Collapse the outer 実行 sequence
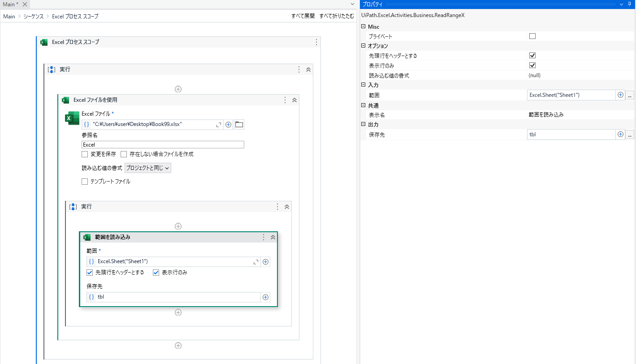The height and width of the screenshot is (364, 636). (x=308, y=69)
